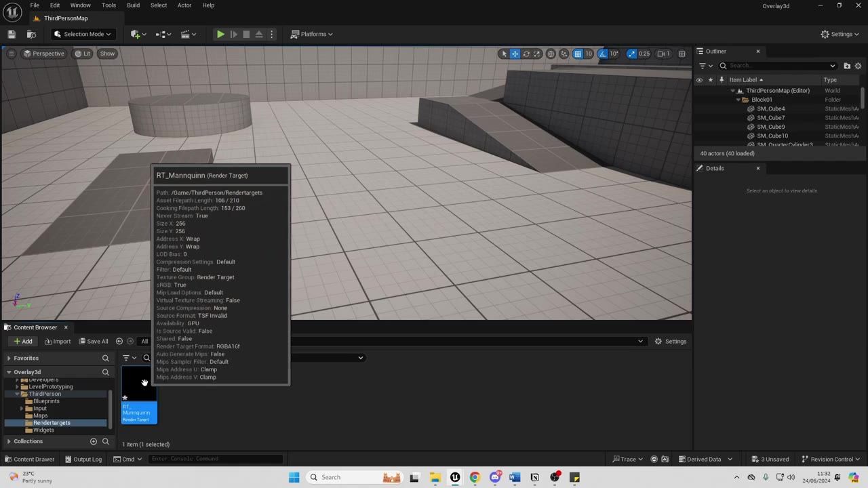Open the Actor menu
This screenshot has height=488, width=868.
[x=184, y=5]
